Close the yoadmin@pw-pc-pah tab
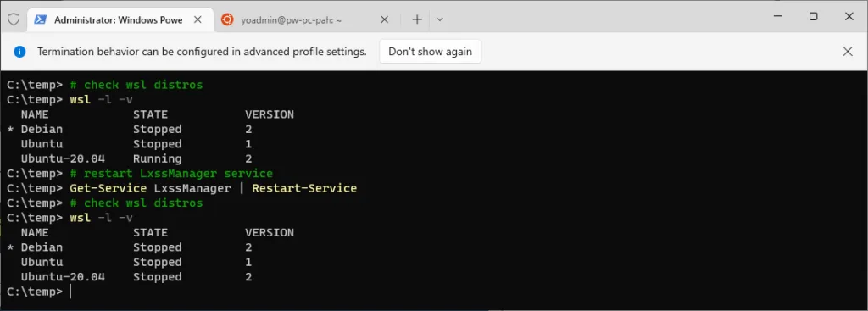 [x=385, y=20]
